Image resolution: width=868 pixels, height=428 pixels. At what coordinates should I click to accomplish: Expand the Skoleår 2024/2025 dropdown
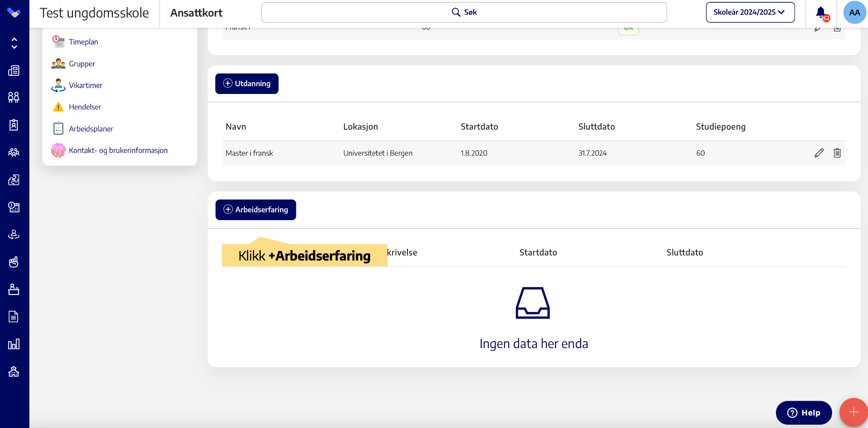tap(750, 12)
